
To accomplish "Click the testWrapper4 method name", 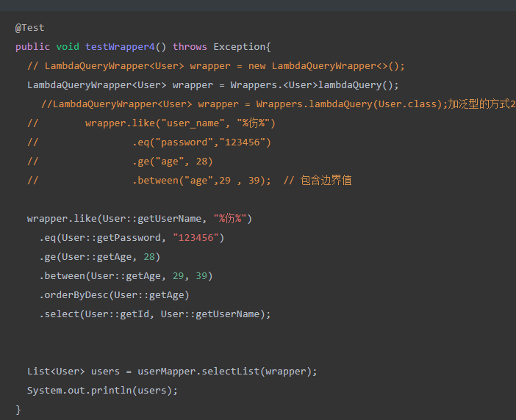I will click(x=120, y=47).
